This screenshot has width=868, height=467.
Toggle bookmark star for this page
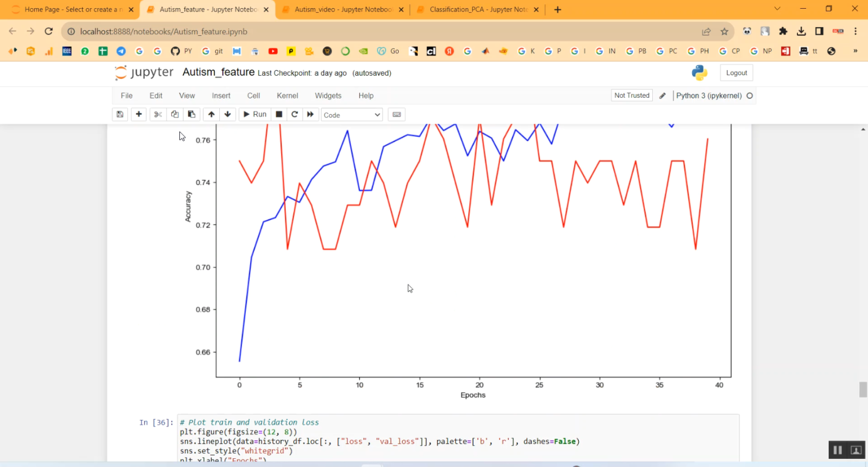tap(724, 32)
